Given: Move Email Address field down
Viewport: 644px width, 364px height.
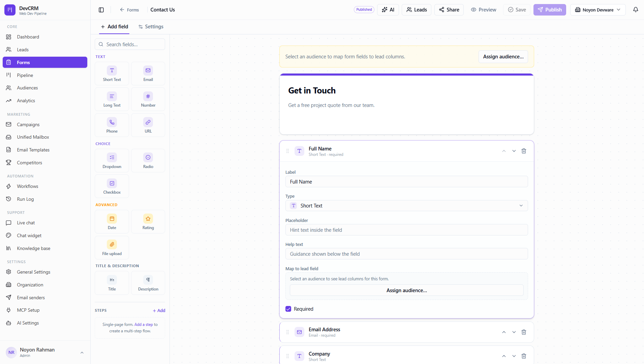Looking at the screenshot, I should (514, 332).
